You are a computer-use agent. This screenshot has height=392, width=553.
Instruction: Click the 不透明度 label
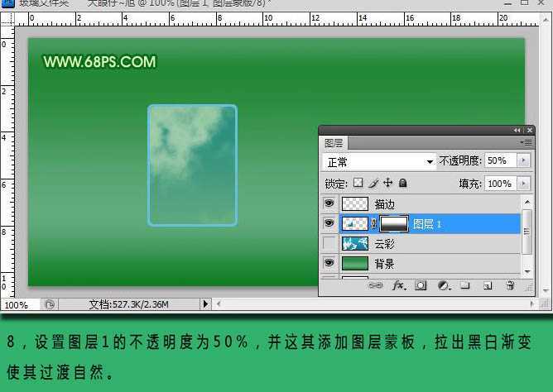click(460, 161)
